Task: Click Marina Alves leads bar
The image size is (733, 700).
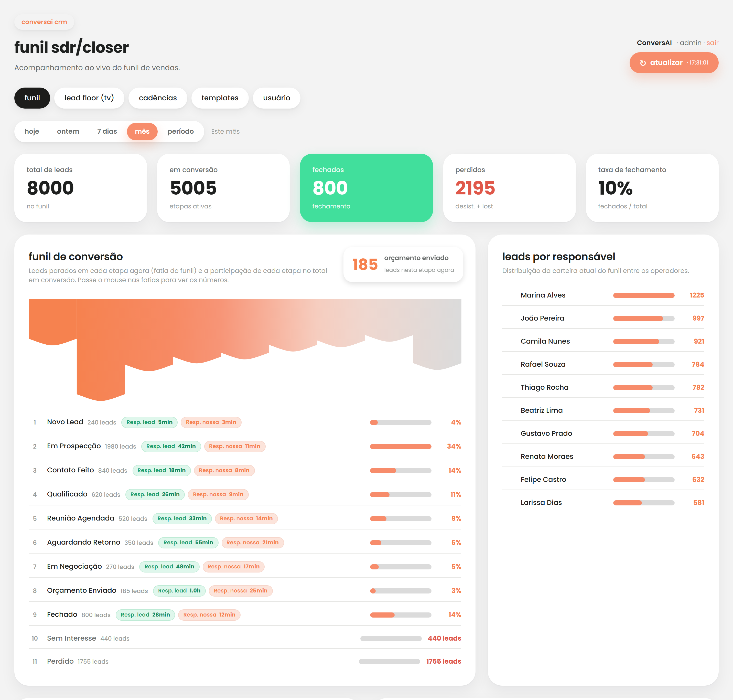Action: pyautogui.click(x=643, y=295)
